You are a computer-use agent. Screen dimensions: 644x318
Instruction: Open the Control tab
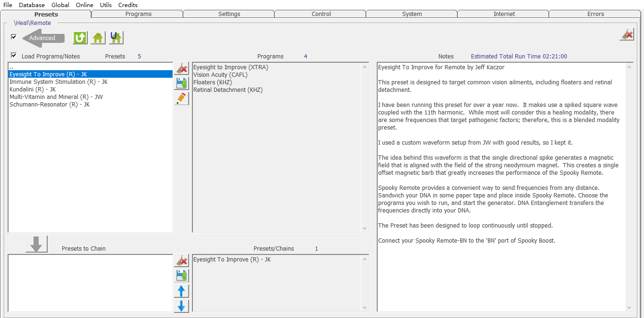click(x=321, y=14)
